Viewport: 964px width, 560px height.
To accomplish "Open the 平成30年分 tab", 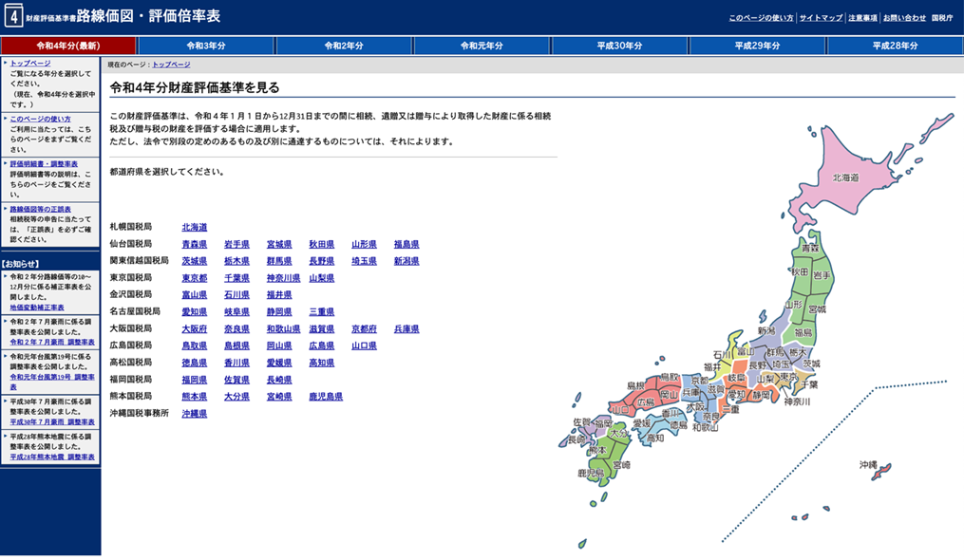I will [x=619, y=46].
